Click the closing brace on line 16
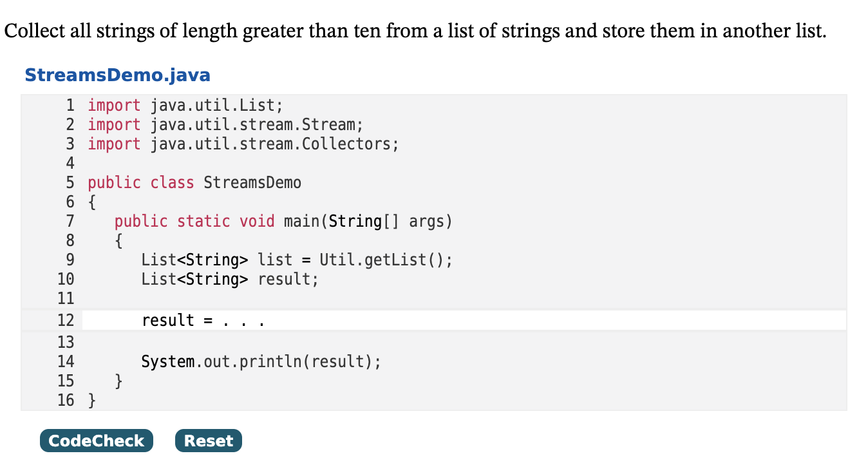Image resolution: width=868 pixels, height=476 pixels. point(90,400)
